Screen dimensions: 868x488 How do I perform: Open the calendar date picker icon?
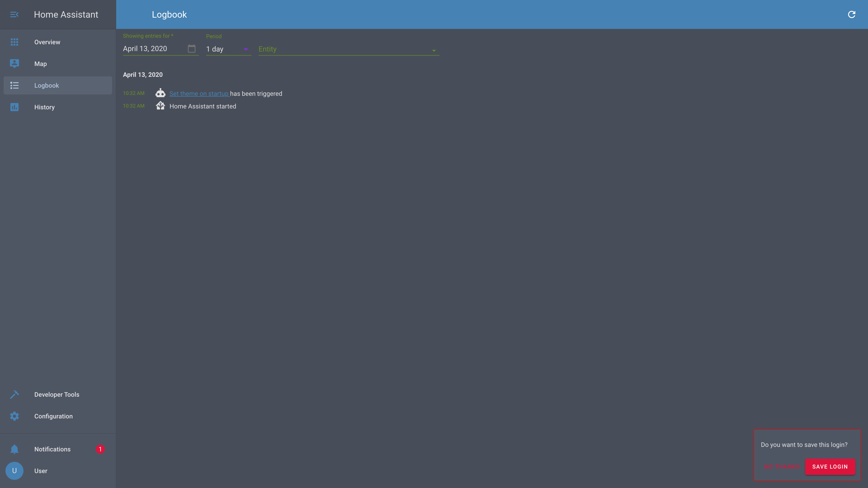191,49
